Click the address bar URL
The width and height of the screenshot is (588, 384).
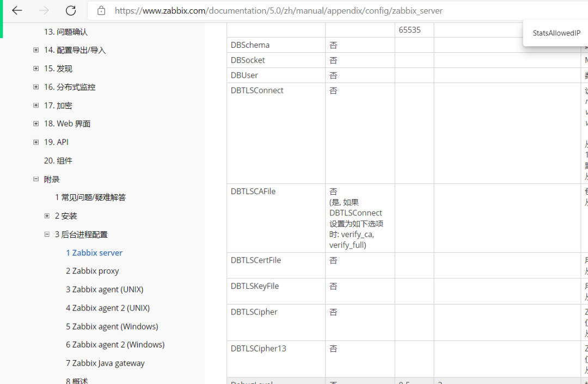point(278,10)
